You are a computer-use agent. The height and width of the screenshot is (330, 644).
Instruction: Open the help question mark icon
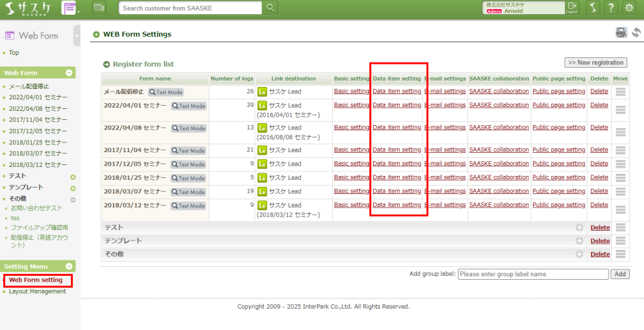click(x=611, y=8)
